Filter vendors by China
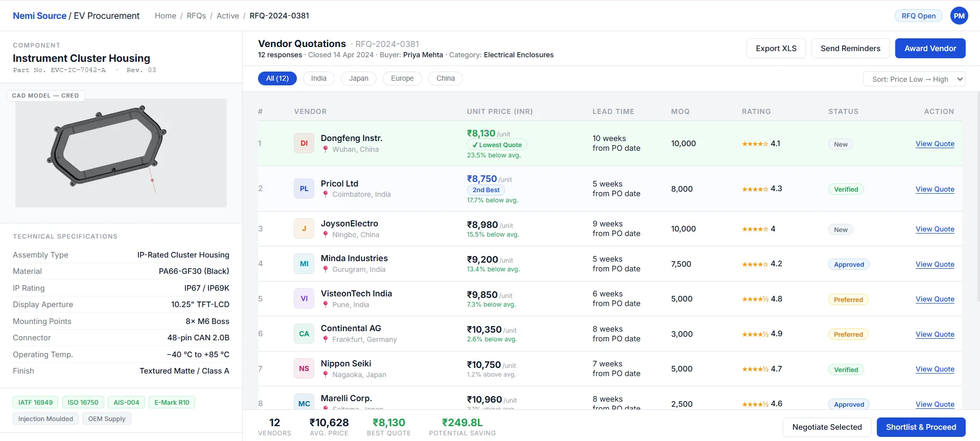The image size is (980, 441). (446, 78)
